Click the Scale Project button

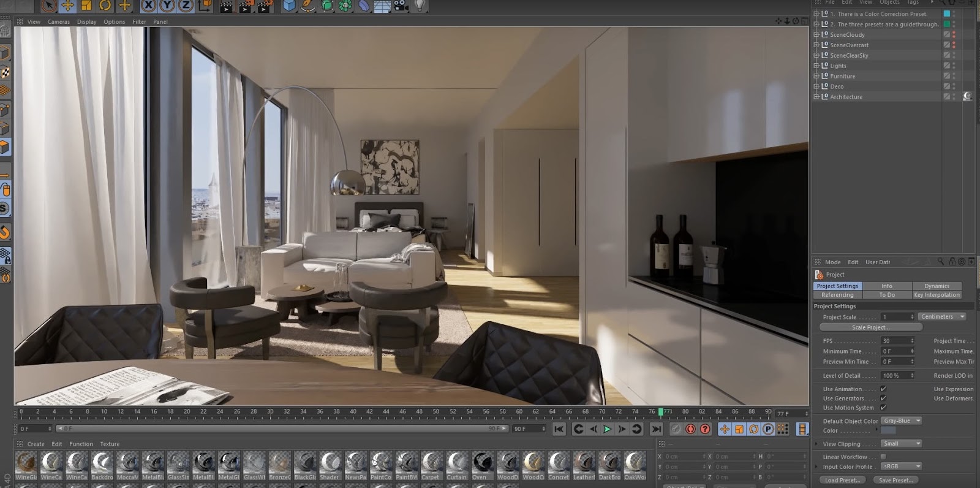point(870,327)
